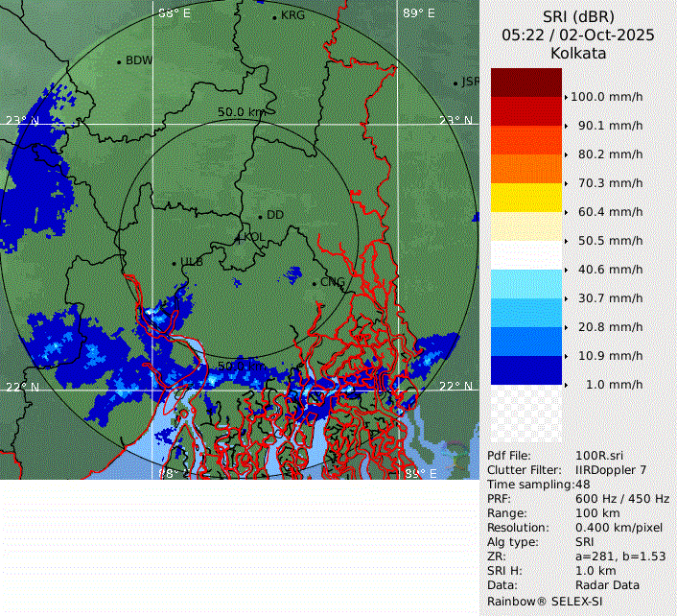Click the 05:22 / 02-Oct-2025 timestamp

(578, 35)
